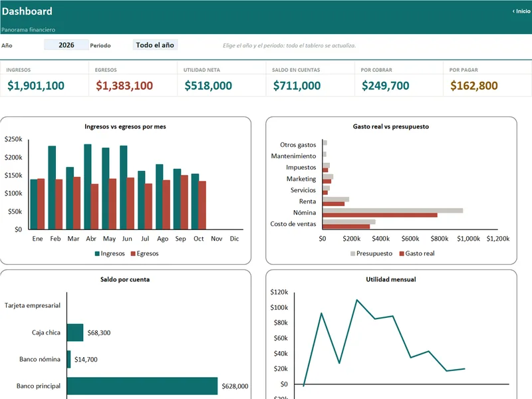
Task: Click the Nómina Presupuesto bar
Action: click(x=393, y=211)
